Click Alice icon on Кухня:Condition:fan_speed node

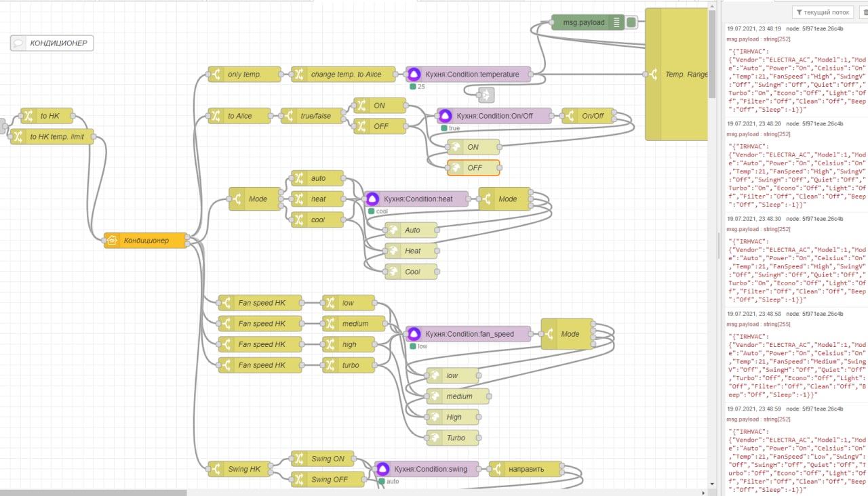coord(414,334)
